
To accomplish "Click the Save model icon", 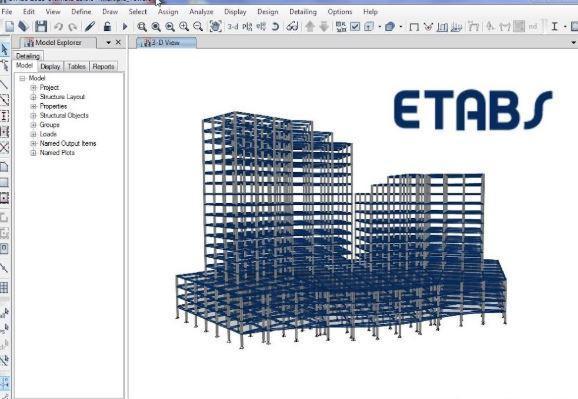I will 41,27.
